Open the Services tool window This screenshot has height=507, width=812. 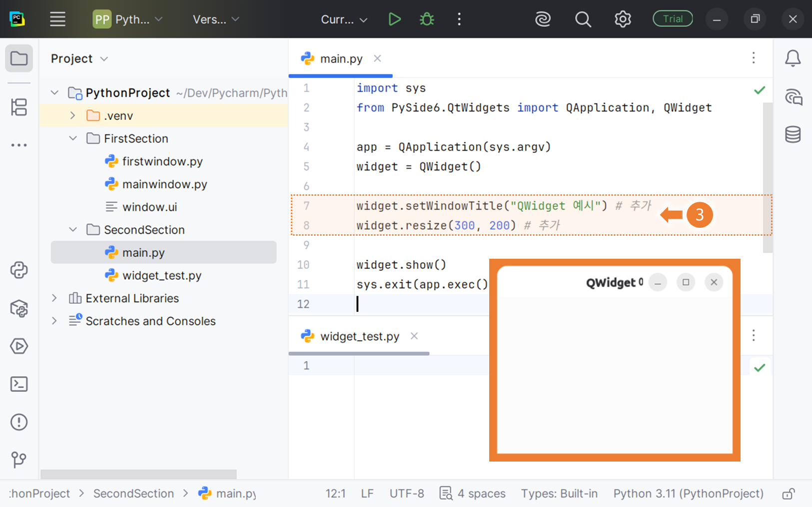coord(19,346)
